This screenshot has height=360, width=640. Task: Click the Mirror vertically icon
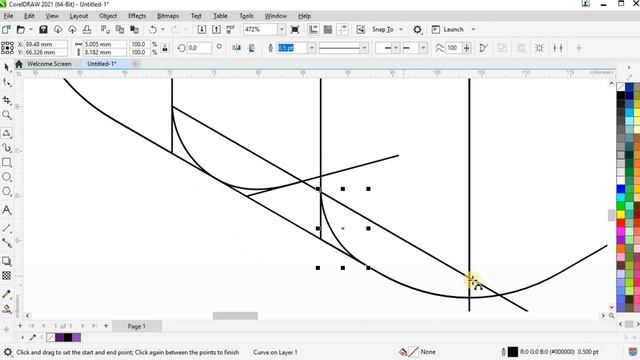(x=252, y=48)
